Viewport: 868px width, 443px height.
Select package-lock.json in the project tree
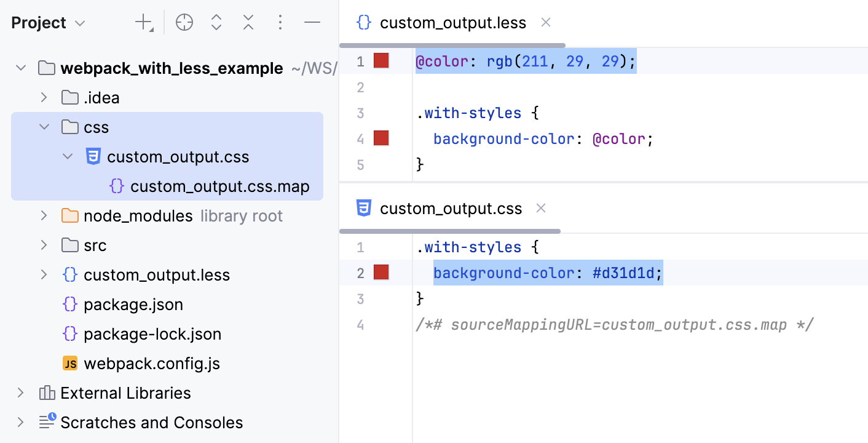tap(152, 333)
